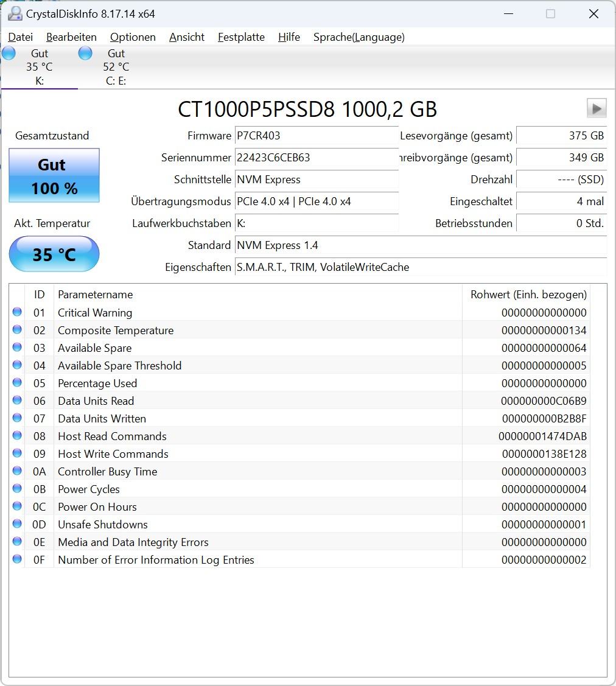Click the Parametername column header
Screen dimensions: 616x686
point(257,295)
